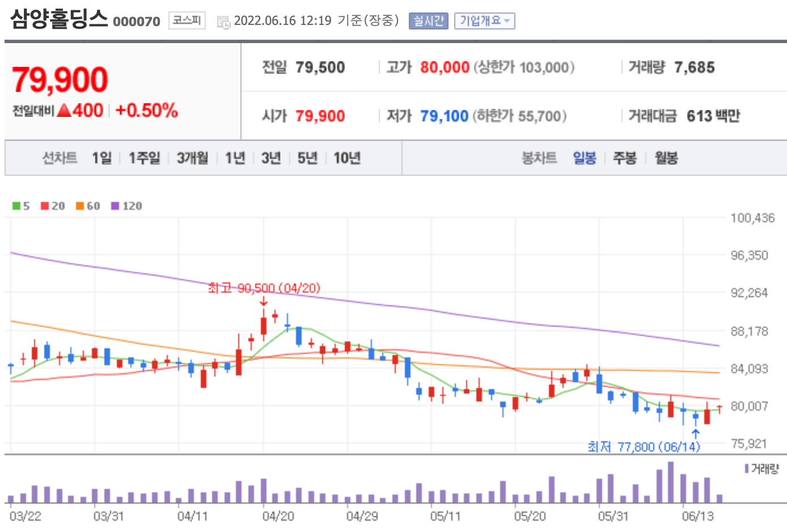Select the 5년 line chart tab
The height and width of the screenshot is (532, 787).
pyautogui.click(x=307, y=158)
